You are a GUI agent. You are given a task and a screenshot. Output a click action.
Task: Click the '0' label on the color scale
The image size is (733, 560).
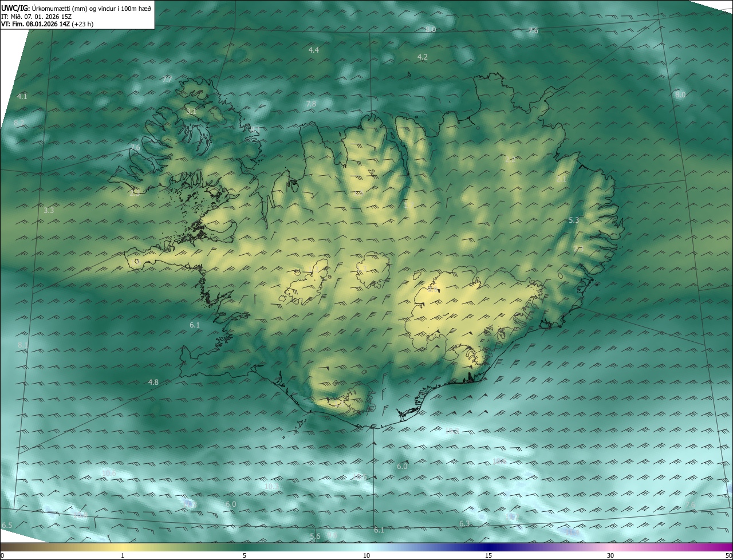tap(2, 555)
